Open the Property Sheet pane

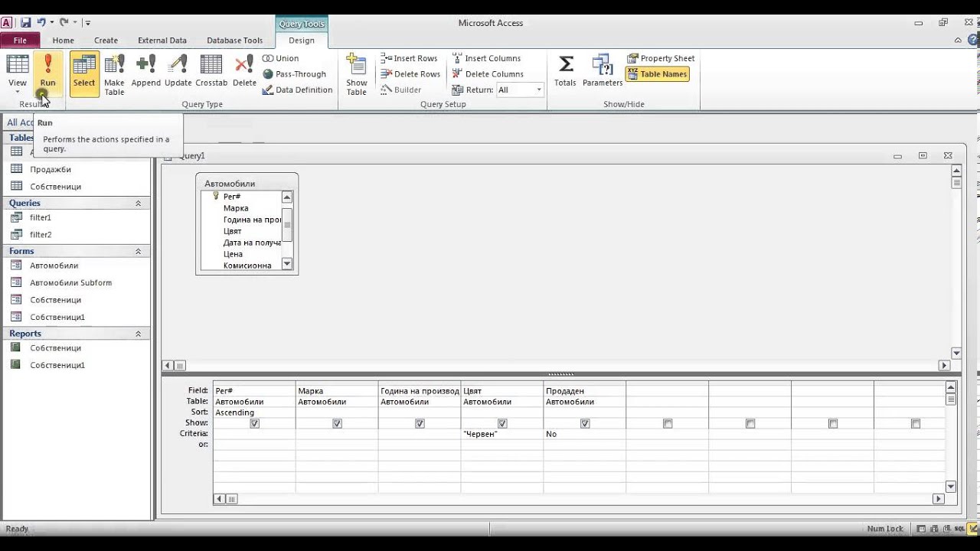pos(661,58)
